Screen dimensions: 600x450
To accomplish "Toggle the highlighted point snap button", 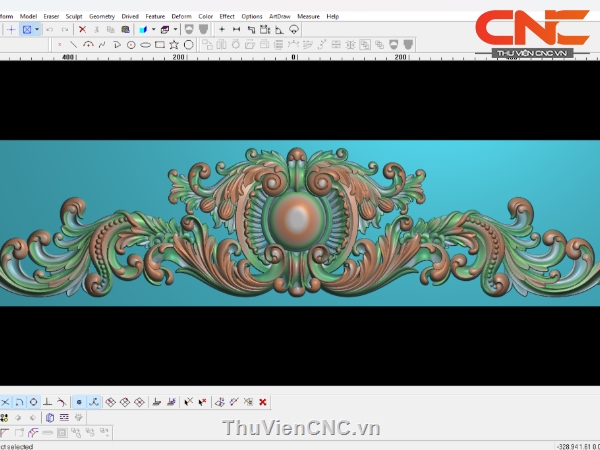I will [x=78, y=402].
